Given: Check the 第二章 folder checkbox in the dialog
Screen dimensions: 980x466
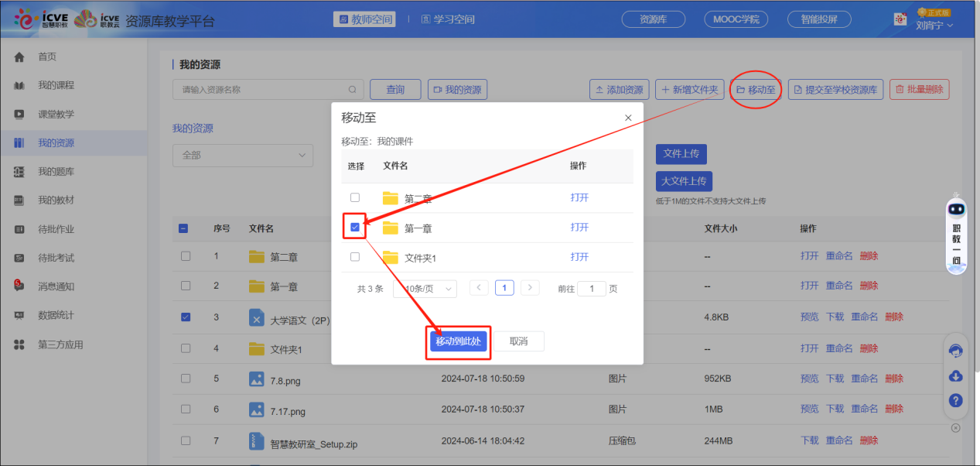Looking at the screenshot, I should tap(355, 197).
